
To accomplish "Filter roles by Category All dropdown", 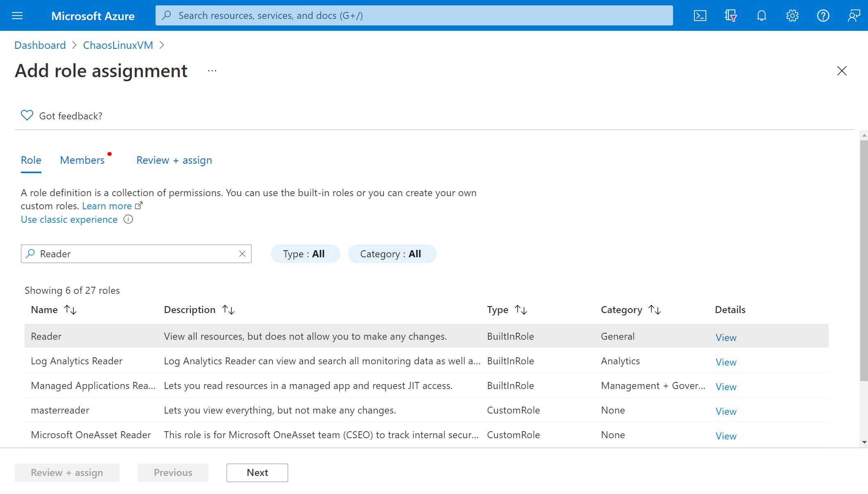I will pos(390,253).
